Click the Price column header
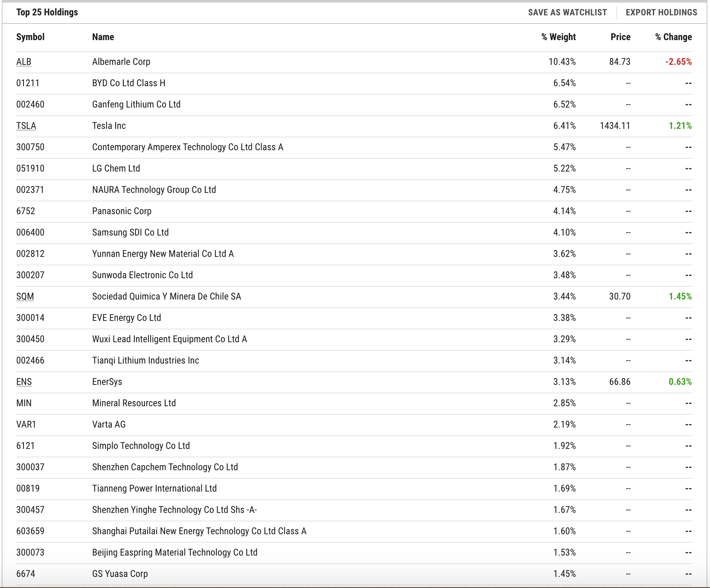 pyautogui.click(x=620, y=37)
